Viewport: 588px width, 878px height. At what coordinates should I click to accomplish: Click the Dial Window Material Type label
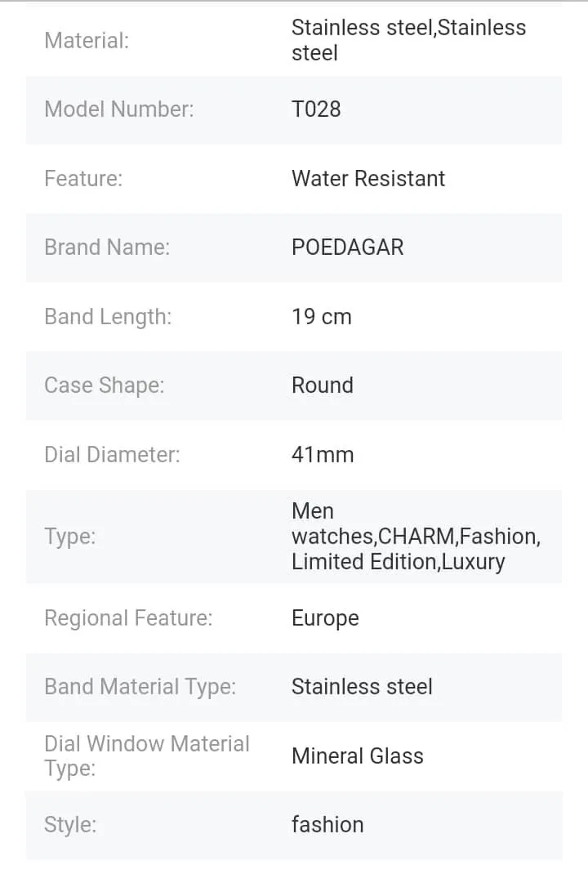click(x=147, y=756)
